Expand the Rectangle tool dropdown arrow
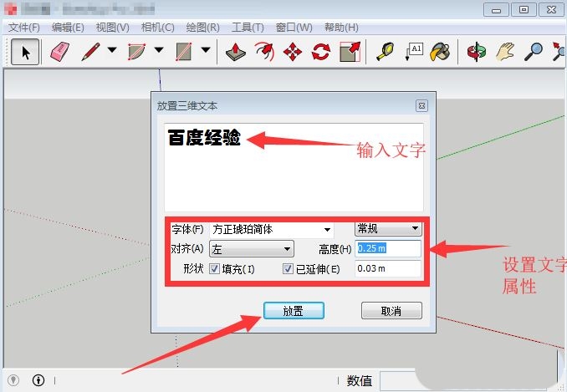Screen dimensions: 567x392 (x=206, y=50)
